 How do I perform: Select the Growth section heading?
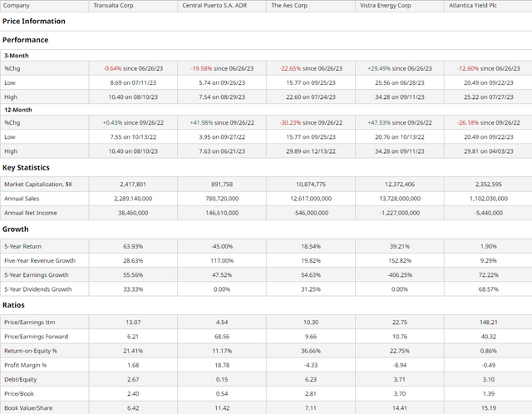tap(16, 229)
